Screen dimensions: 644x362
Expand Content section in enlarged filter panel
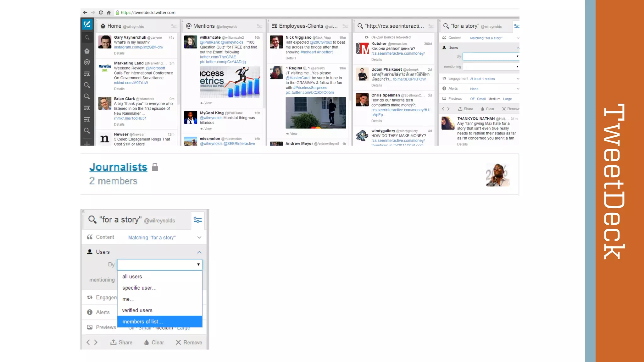199,238
